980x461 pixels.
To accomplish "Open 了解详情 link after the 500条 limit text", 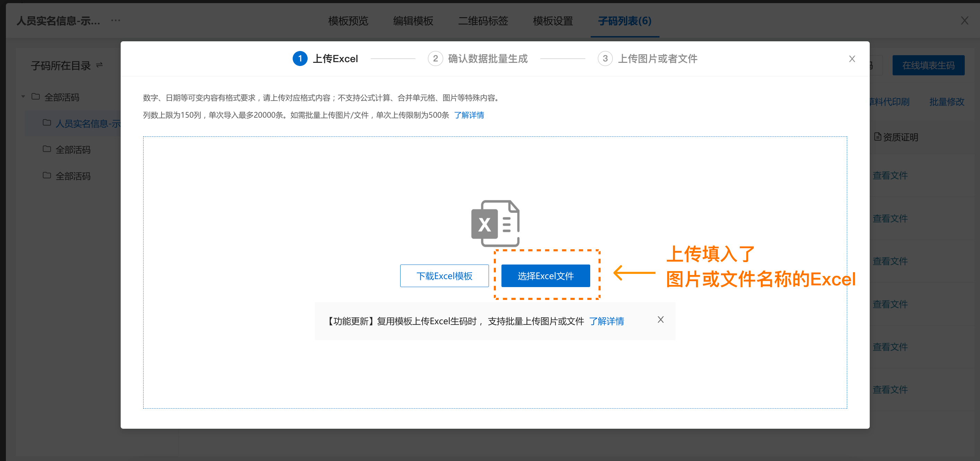I will (x=469, y=115).
